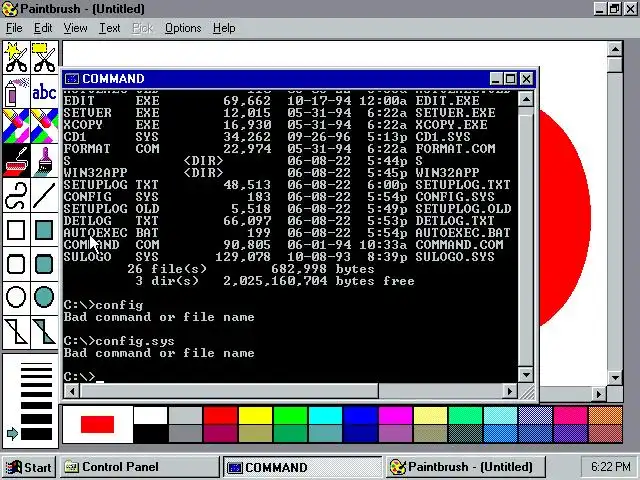
Task: Pick the light gray top-row palette color
Action: pos(186,416)
